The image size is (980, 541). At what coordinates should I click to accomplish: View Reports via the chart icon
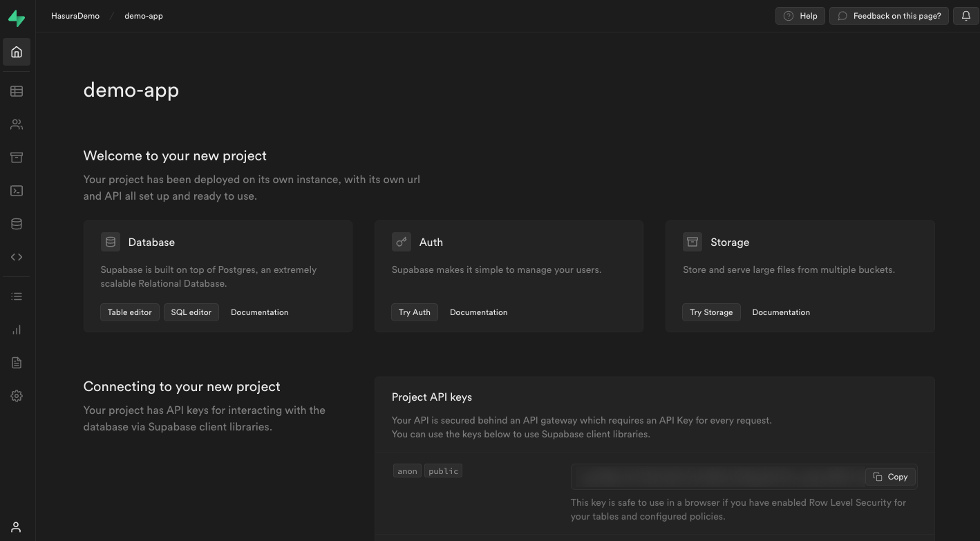[x=16, y=330]
